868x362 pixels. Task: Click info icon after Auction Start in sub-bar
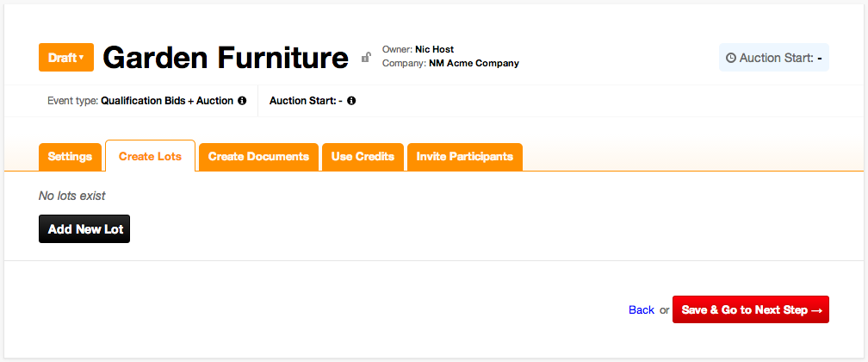(x=351, y=101)
